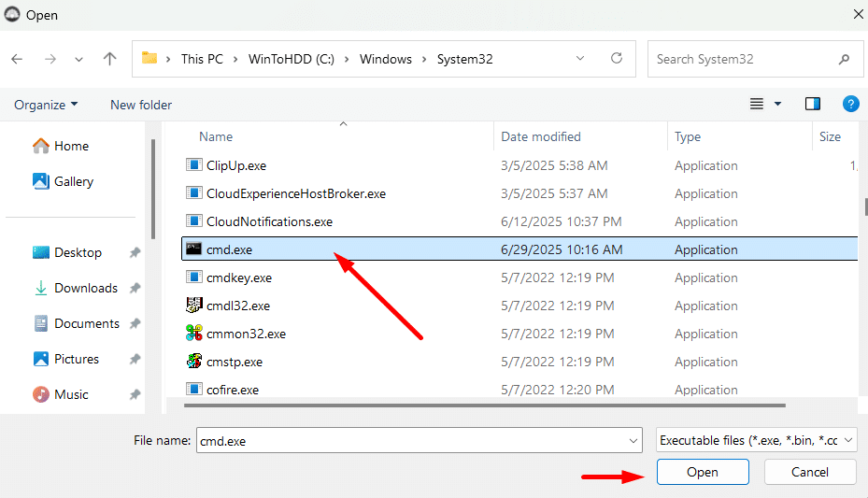Open Gallery in the navigation pane
Screen dimensions: 868x498
pyautogui.click(x=63, y=181)
